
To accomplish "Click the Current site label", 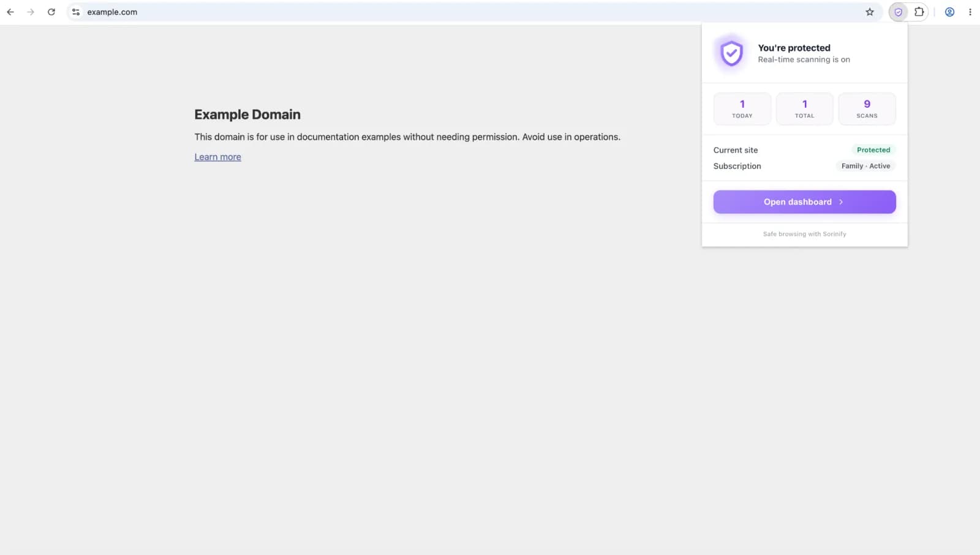I will (736, 150).
